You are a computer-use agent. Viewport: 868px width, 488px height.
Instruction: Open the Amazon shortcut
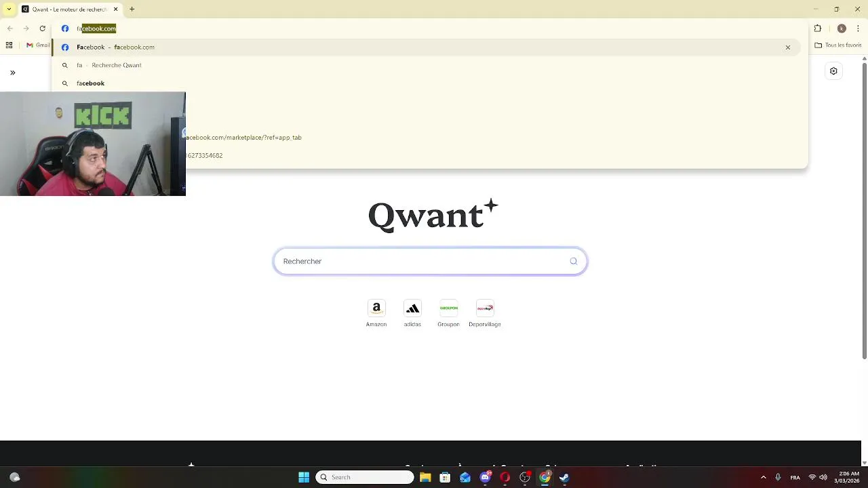(x=376, y=314)
